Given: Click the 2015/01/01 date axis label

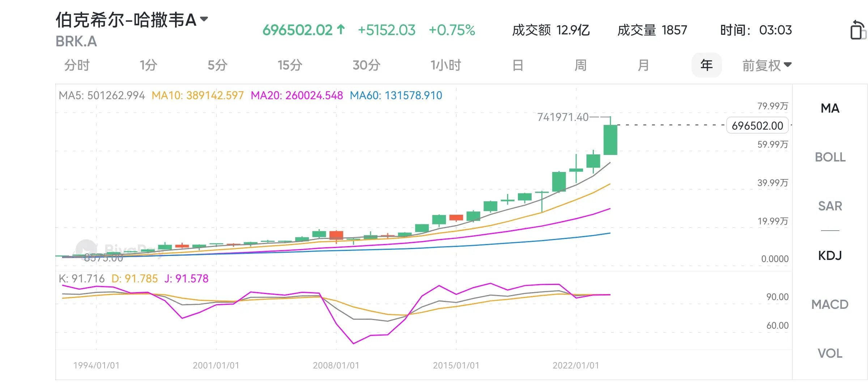Looking at the screenshot, I should (456, 365).
